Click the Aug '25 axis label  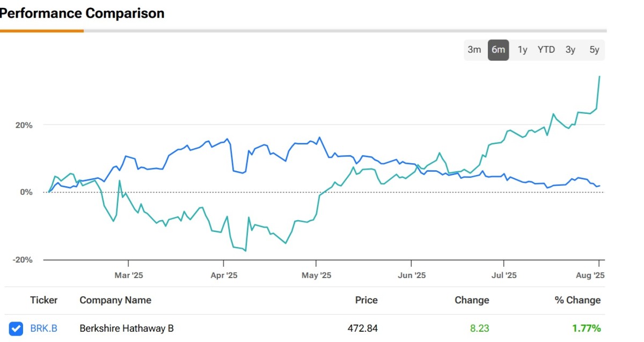tap(591, 275)
